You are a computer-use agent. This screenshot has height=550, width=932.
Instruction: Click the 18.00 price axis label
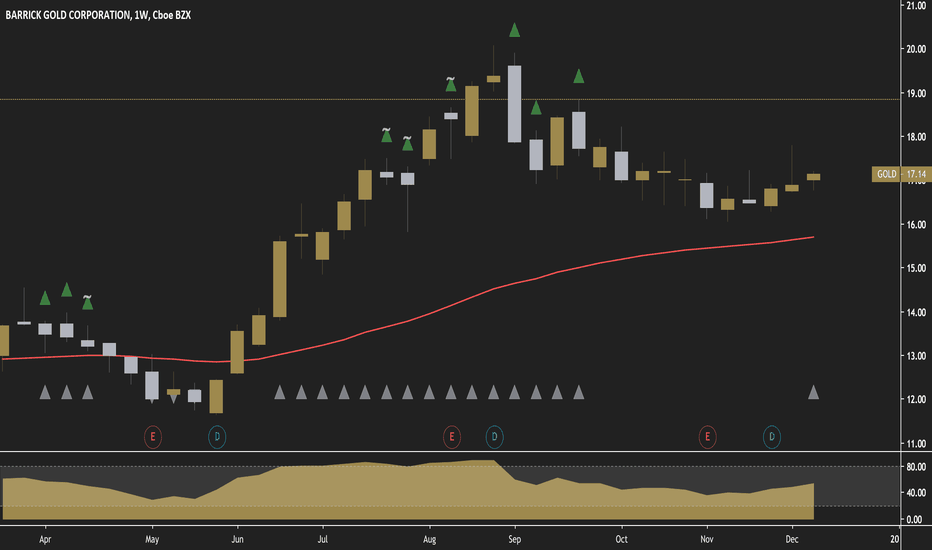coord(916,137)
